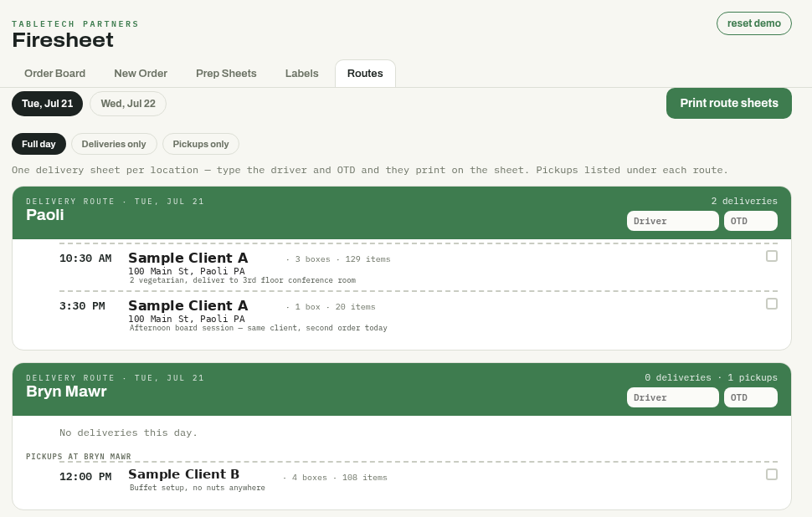Click the 12:00 PM pickup time
812x517 pixels.
(85, 477)
